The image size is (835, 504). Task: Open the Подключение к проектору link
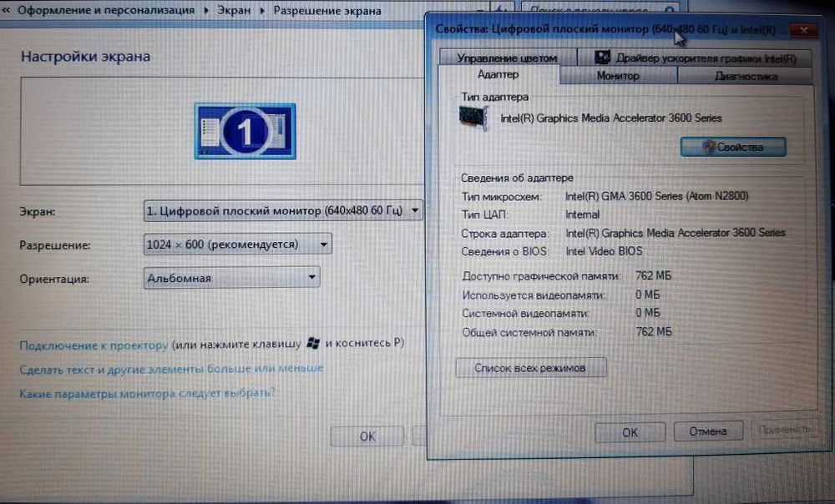[94, 345]
